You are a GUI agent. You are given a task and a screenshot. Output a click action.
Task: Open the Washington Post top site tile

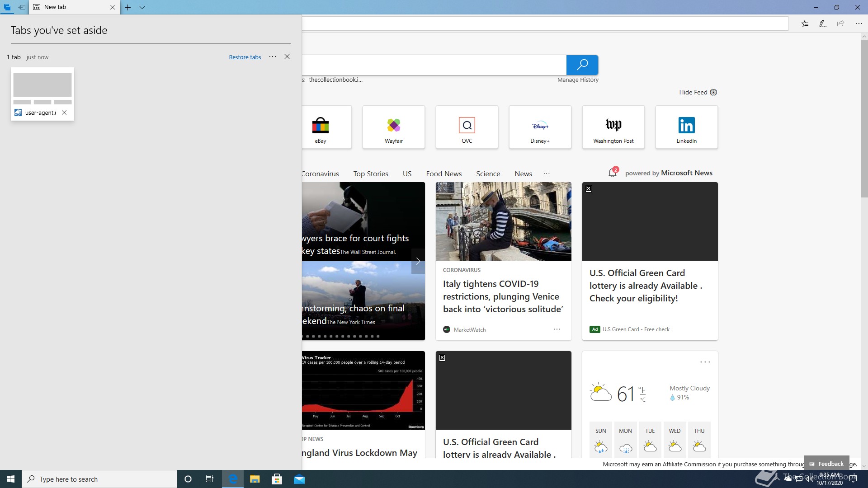[613, 127]
